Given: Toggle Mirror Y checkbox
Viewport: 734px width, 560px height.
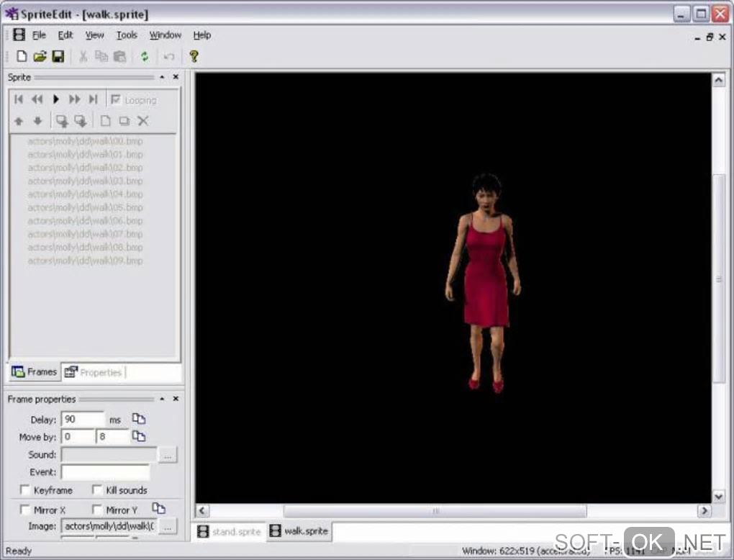Looking at the screenshot, I should pos(97,510).
